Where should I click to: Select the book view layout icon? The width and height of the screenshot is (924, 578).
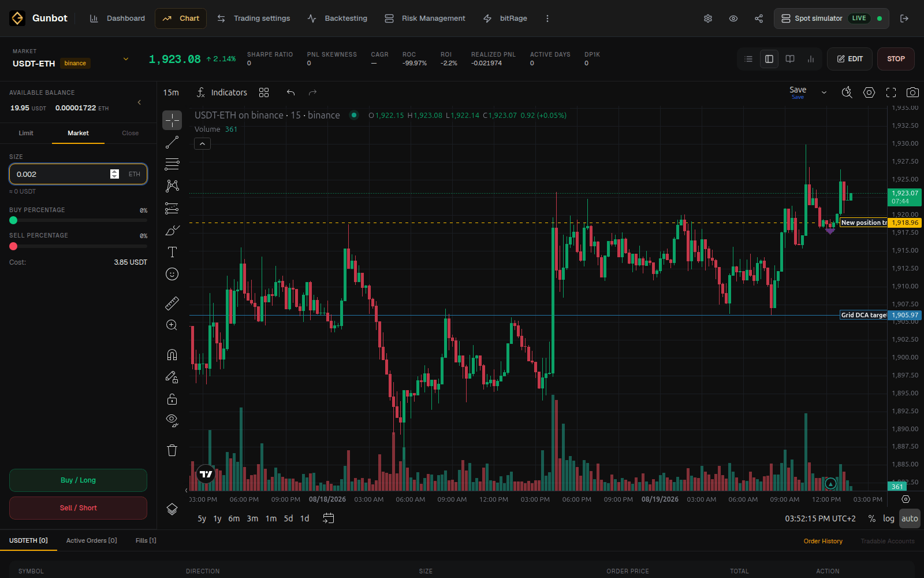click(790, 59)
